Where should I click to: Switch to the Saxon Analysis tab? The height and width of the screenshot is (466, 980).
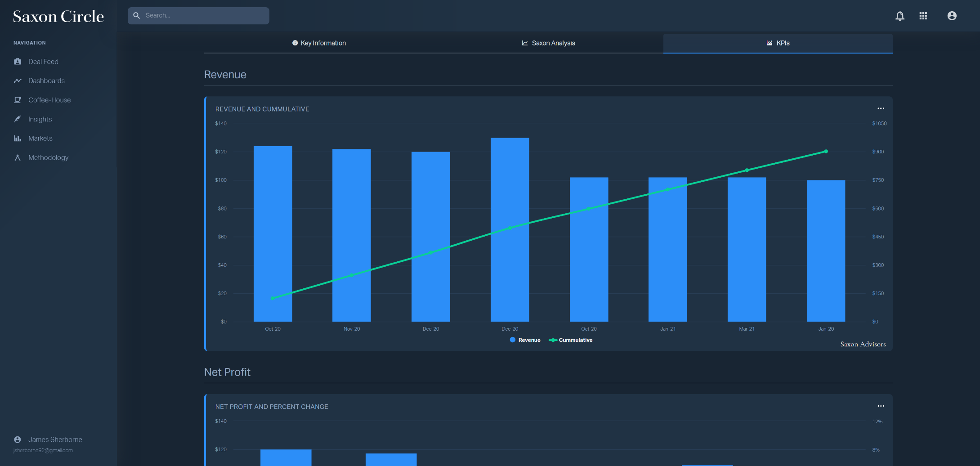548,43
